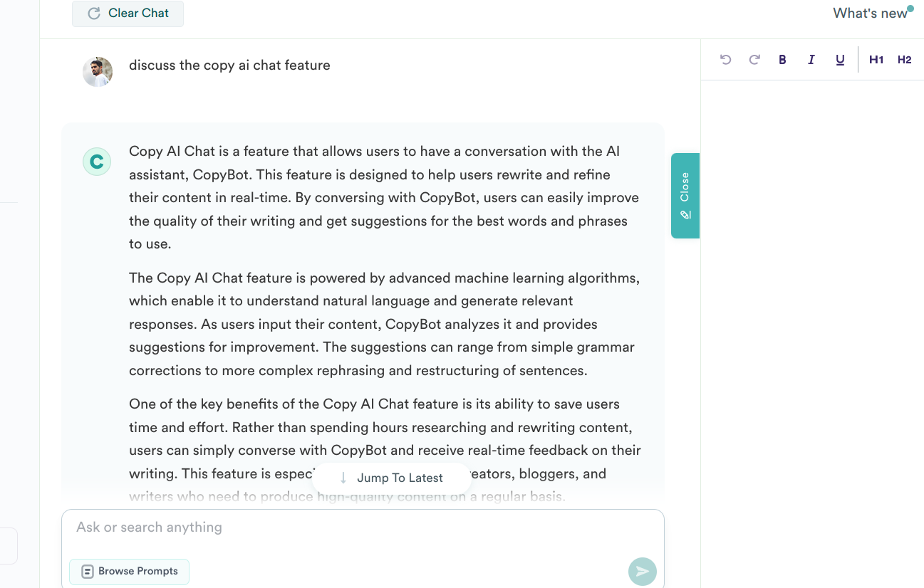Image resolution: width=924 pixels, height=588 pixels.
Task: Apply H2 heading style
Action: [x=905, y=60]
